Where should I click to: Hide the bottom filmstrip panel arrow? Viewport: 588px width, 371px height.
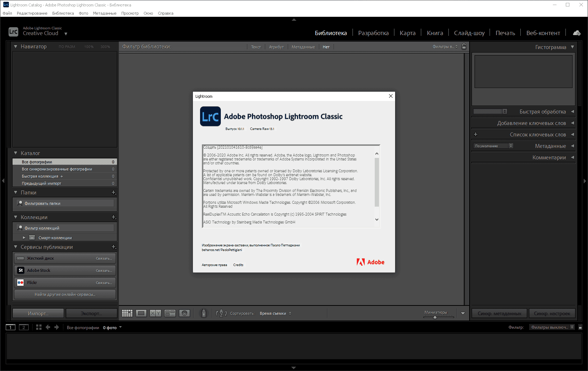click(x=294, y=368)
